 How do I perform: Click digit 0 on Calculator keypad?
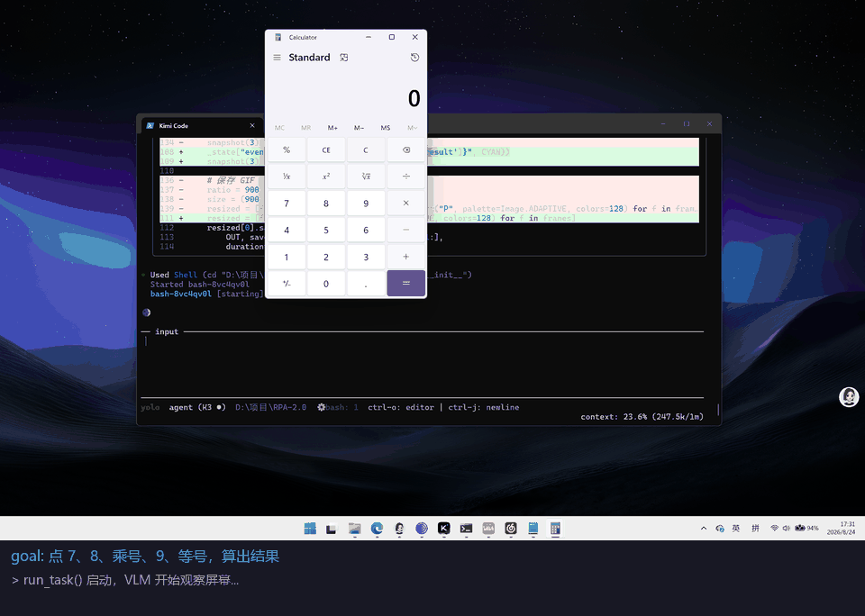326,284
